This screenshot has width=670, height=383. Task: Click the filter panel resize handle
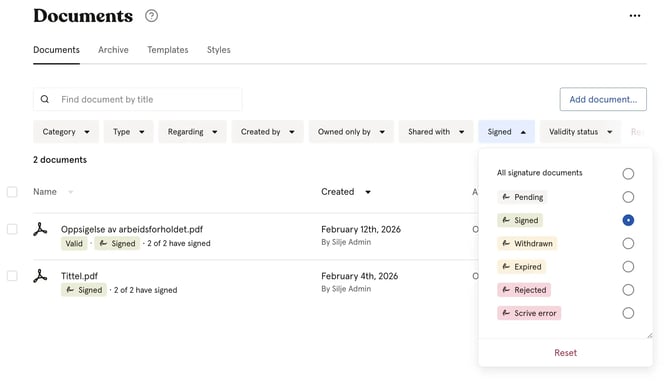[649, 336]
